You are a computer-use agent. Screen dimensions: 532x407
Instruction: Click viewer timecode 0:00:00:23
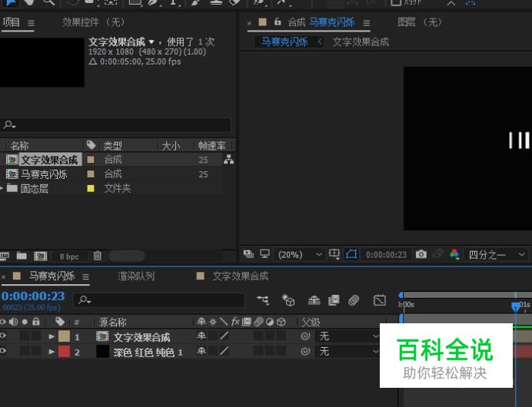(x=386, y=254)
